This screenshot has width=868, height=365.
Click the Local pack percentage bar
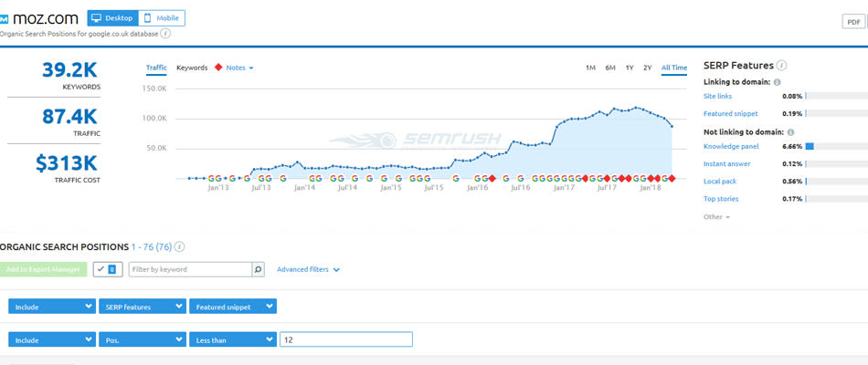836,181
